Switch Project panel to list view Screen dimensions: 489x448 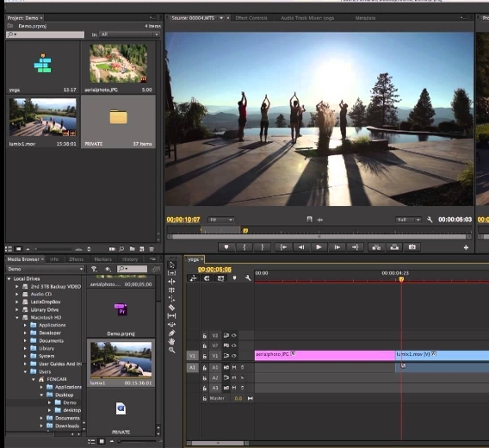(x=9, y=249)
